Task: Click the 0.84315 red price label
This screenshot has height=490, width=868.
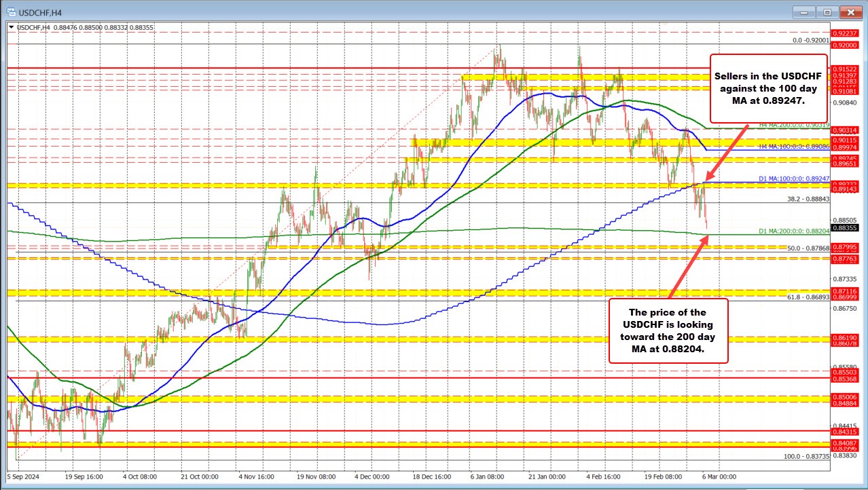Action: (845, 431)
